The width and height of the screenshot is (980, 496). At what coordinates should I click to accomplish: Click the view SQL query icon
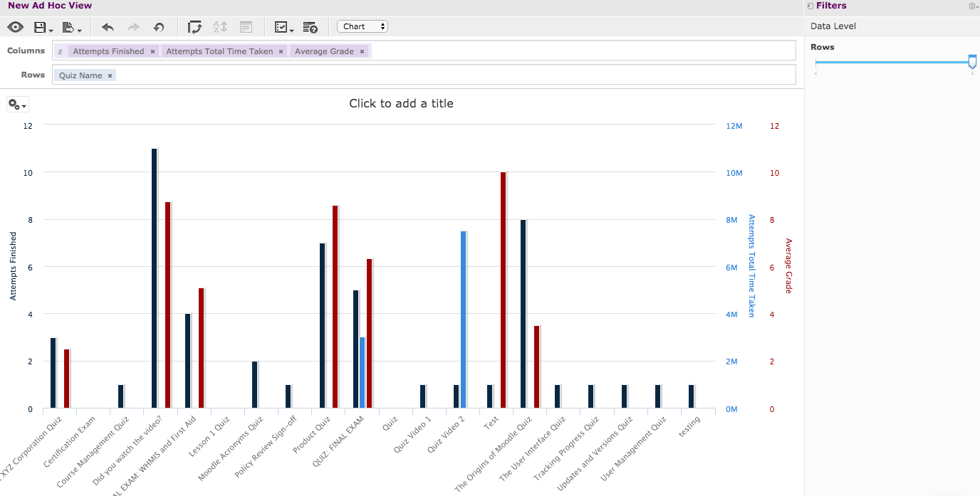[310, 28]
